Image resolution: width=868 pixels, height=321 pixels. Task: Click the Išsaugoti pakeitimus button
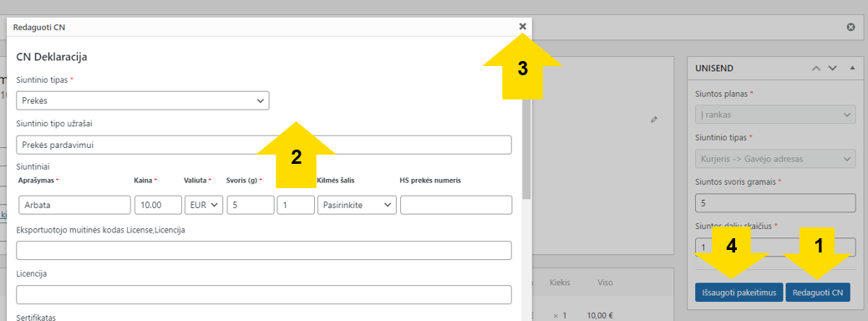(739, 293)
